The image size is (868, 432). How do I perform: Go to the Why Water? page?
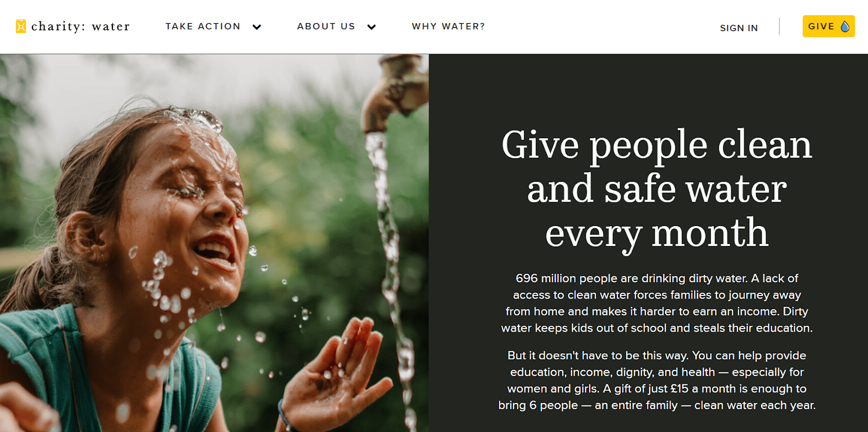[448, 26]
